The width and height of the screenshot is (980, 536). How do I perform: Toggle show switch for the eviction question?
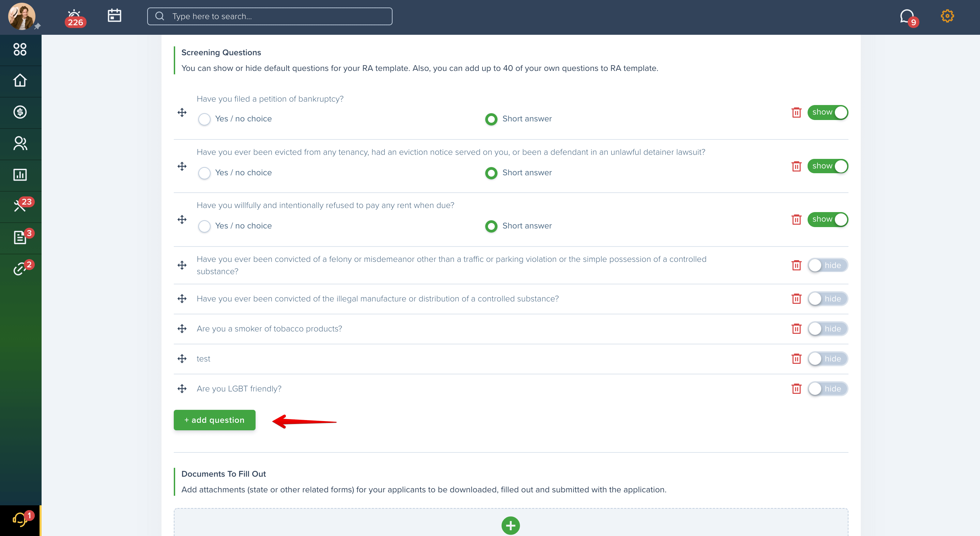828,166
